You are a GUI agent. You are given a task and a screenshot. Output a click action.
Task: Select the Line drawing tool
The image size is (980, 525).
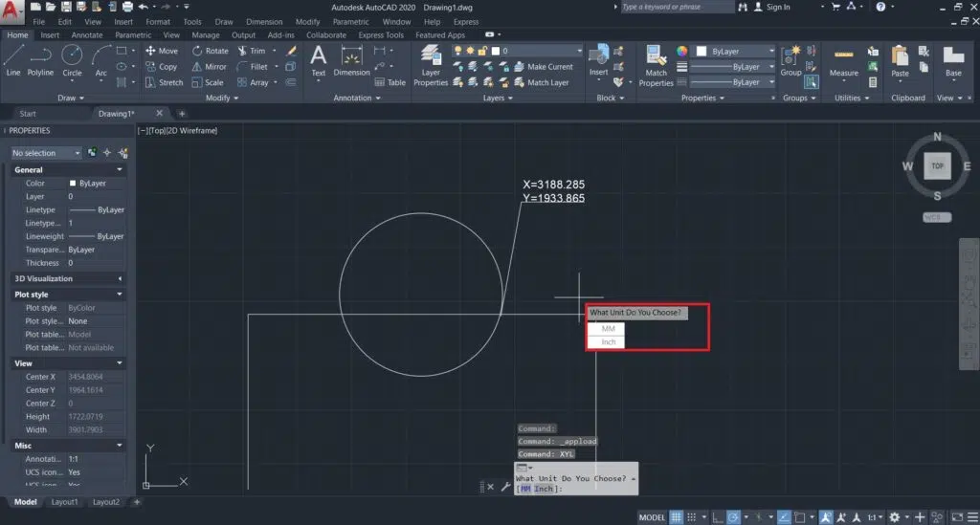pyautogui.click(x=13, y=58)
